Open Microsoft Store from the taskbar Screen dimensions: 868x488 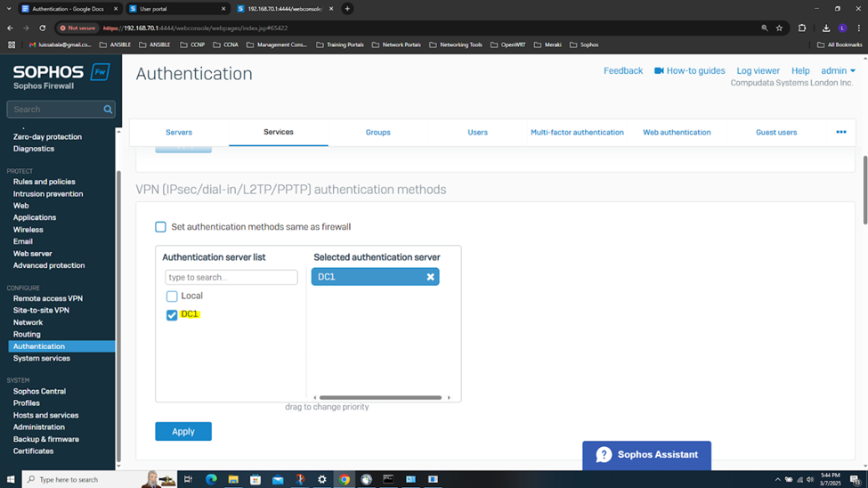[x=256, y=479]
